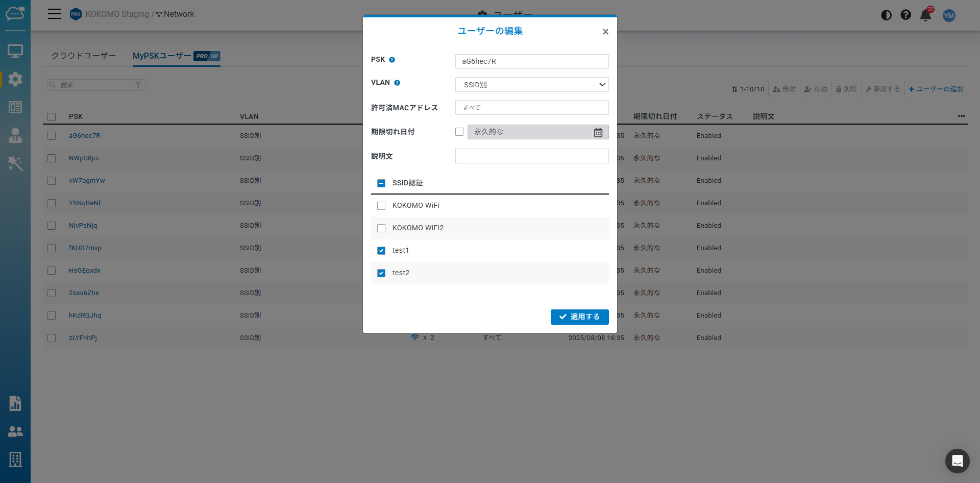Open the notifications bell
The height and width of the screenshot is (483, 980).
[x=925, y=15]
